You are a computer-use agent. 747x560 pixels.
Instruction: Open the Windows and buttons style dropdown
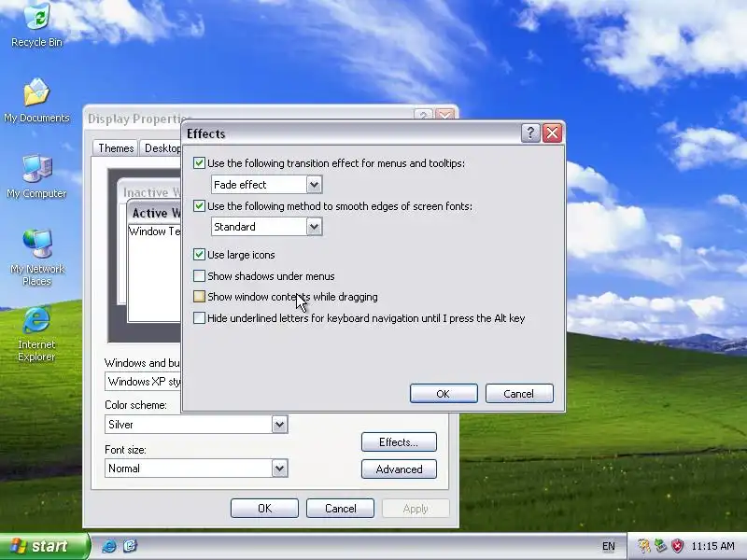[x=143, y=382]
